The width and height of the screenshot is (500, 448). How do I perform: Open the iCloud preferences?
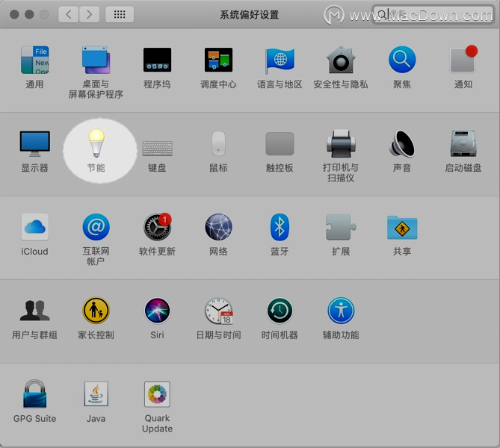[x=35, y=227]
